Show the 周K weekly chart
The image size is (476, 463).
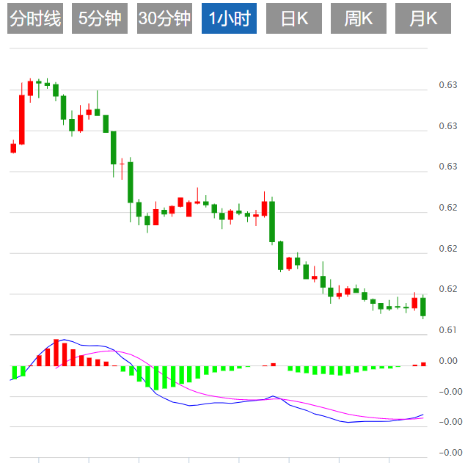(x=359, y=18)
